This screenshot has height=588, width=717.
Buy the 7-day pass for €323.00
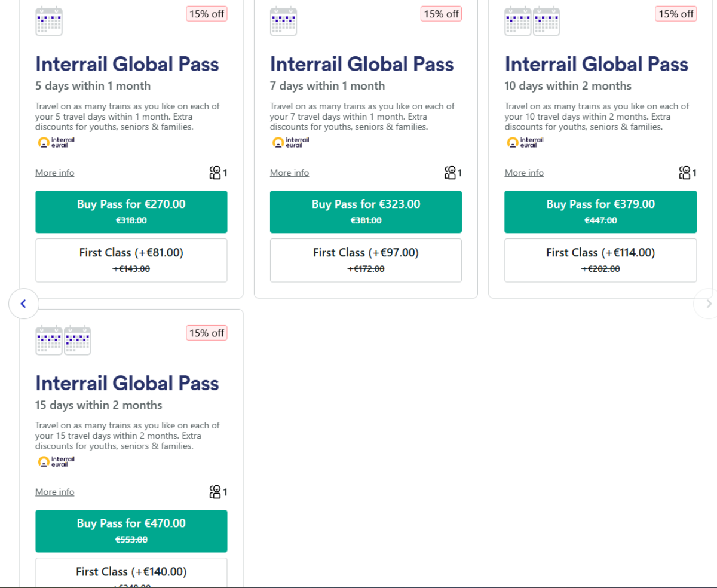(366, 212)
